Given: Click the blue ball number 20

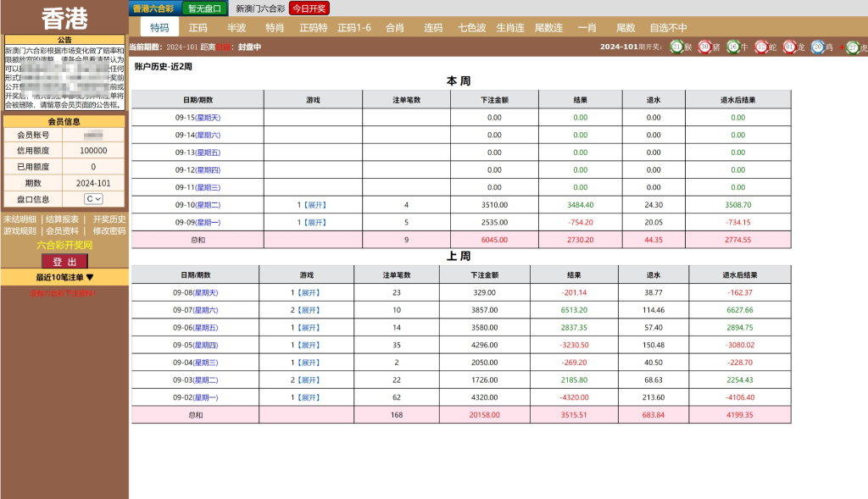Looking at the screenshot, I should coord(817,47).
